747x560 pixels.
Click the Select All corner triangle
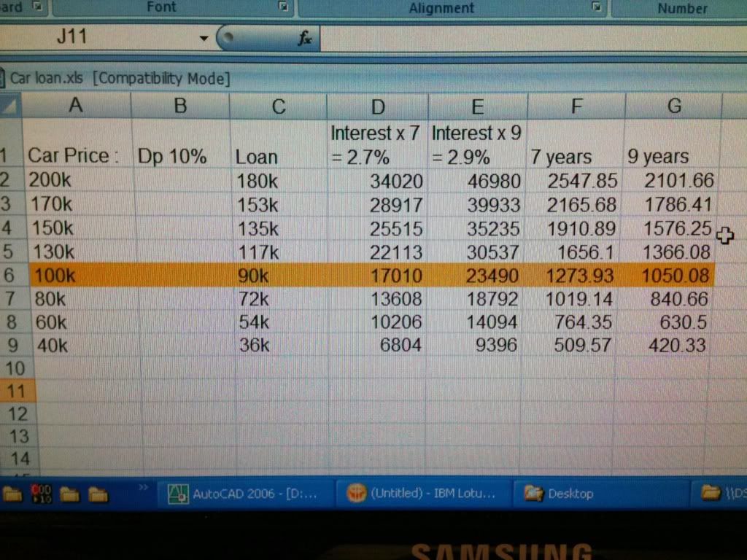10,107
